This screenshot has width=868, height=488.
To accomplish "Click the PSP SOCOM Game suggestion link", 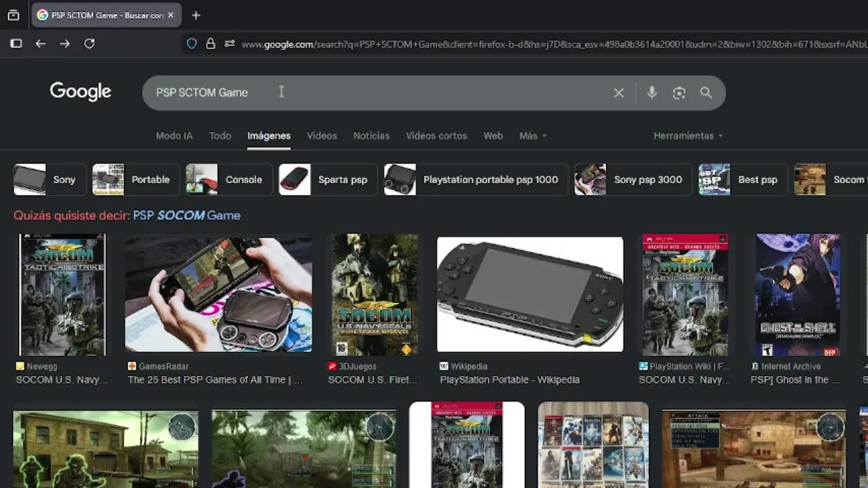I will tap(186, 216).
